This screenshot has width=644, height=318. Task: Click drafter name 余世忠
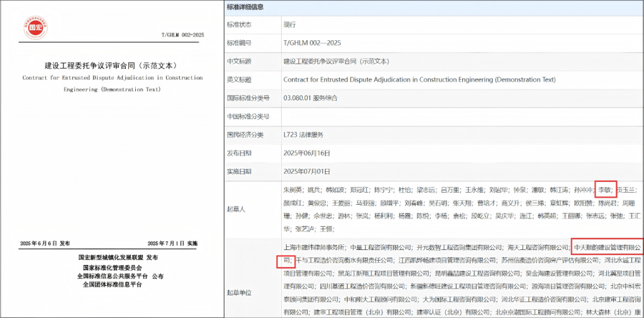tap(322, 216)
